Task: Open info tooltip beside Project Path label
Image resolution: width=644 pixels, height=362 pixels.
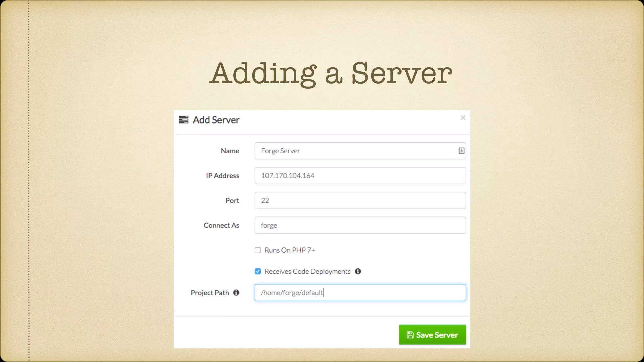Action: 236,293
